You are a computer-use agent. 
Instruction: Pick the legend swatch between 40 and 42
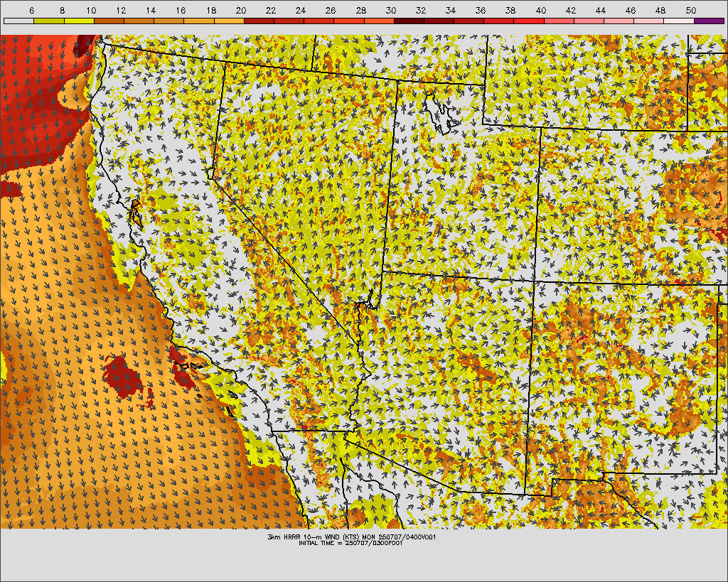click(559, 21)
